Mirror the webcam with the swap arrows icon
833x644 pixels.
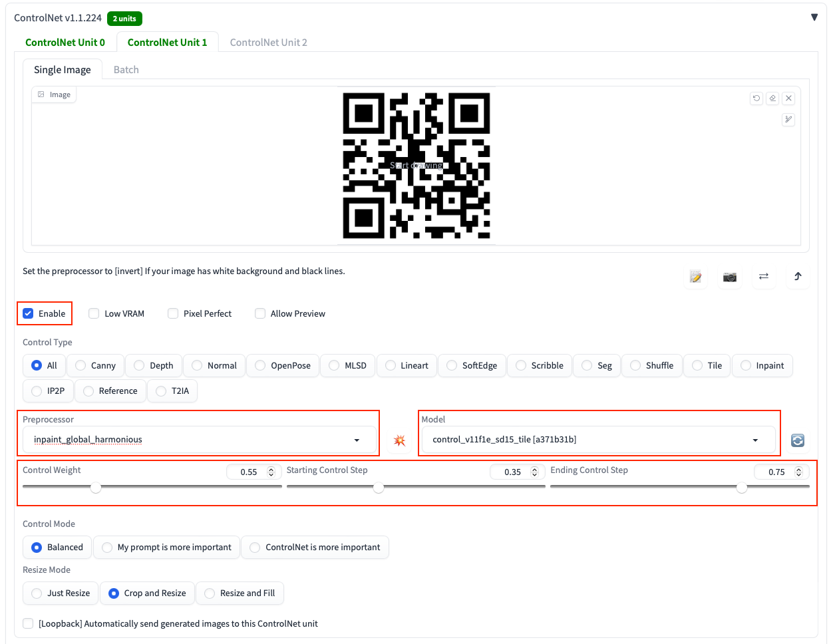point(764,277)
